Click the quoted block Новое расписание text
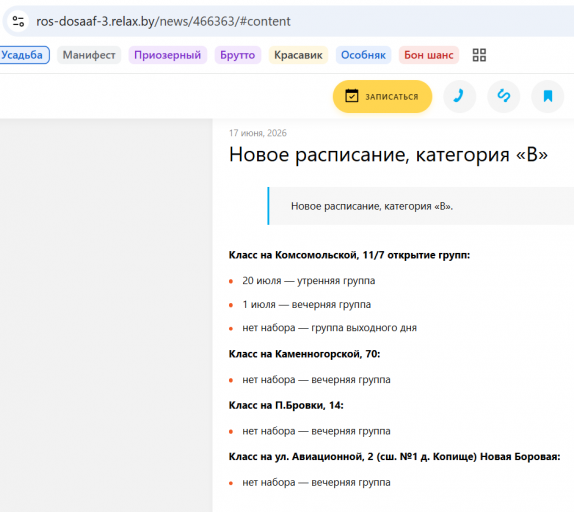The width and height of the screenshot is (574, 512). pos(372,206)
